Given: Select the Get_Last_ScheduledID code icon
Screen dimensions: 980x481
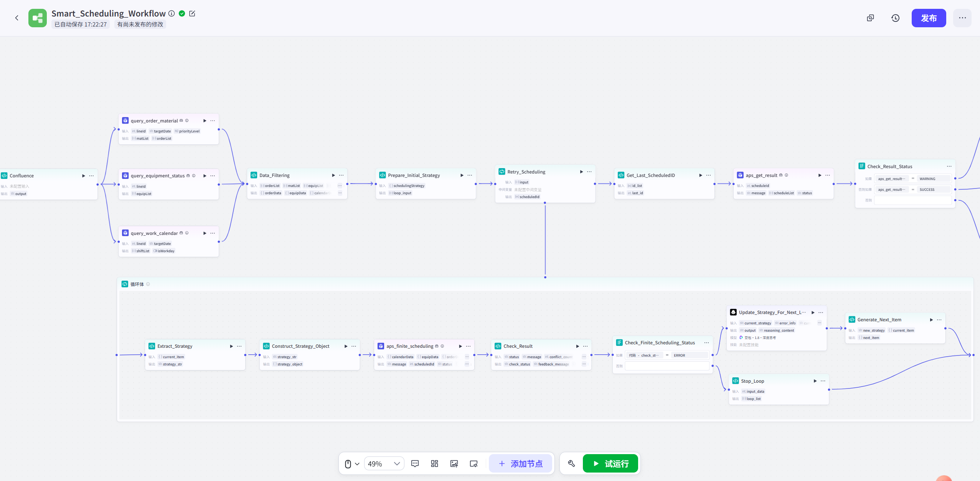Looking at the screenshot, I should coord(621,175).
